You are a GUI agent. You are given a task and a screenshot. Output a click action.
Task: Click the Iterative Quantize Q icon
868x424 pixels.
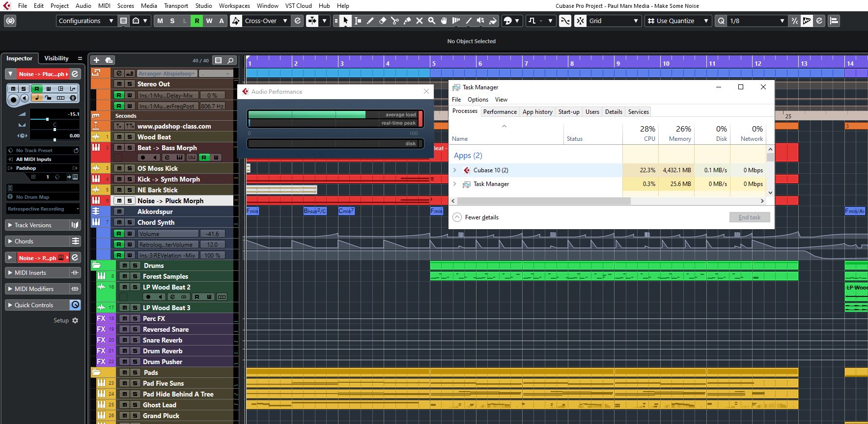click(721, 21)
